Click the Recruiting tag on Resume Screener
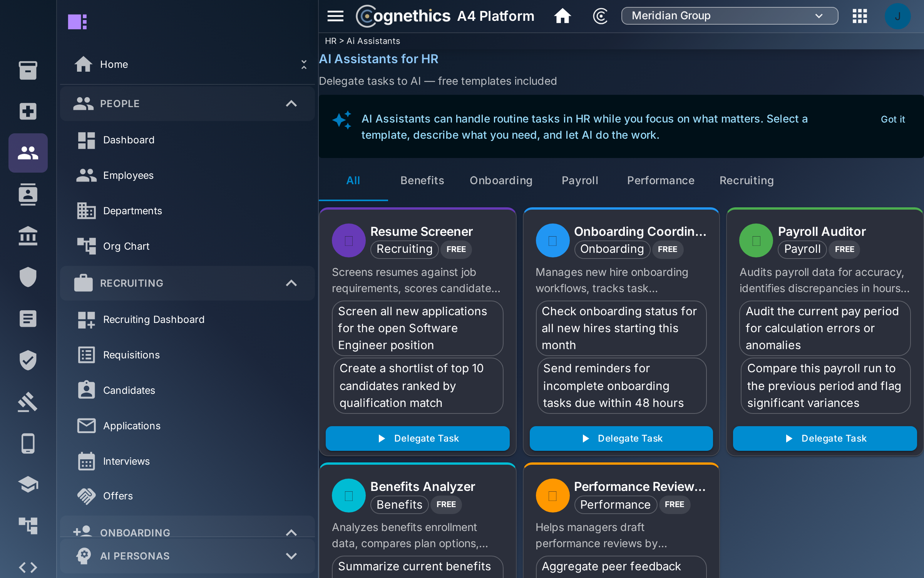 [x=404, y=249]
